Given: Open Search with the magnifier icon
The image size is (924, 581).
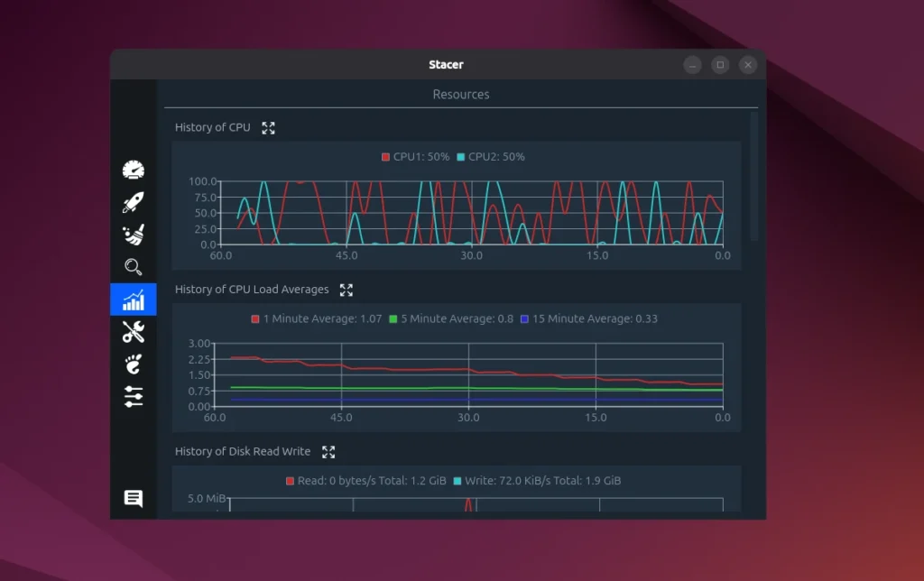Looking at the screenshot, I should tap(134, 267).
